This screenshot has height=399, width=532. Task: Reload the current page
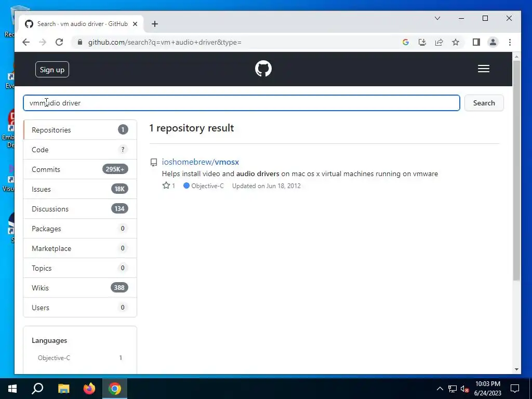point(59,42)
